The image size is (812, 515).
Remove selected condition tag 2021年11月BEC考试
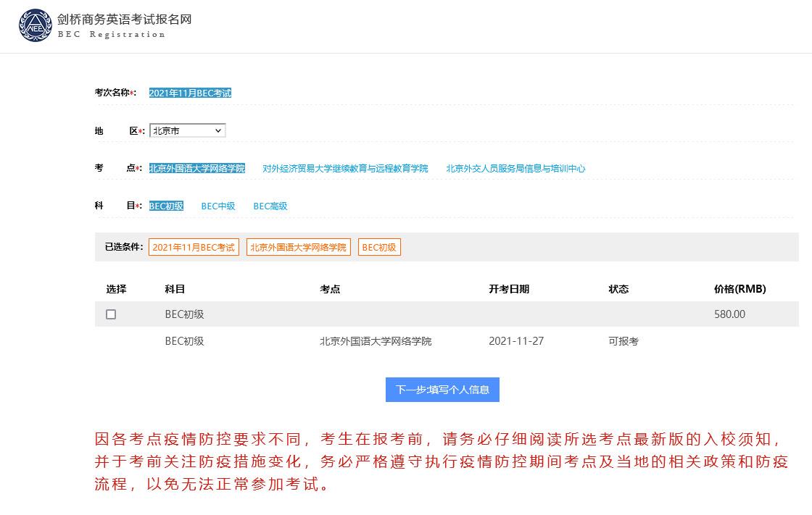tap(194, 248)
